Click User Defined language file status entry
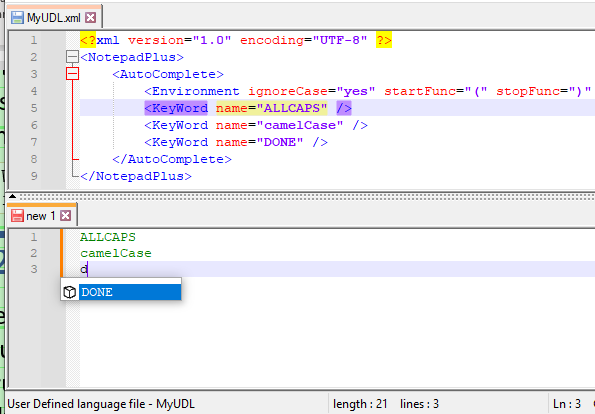Screen dimensions: 595x414 [101, 404]
